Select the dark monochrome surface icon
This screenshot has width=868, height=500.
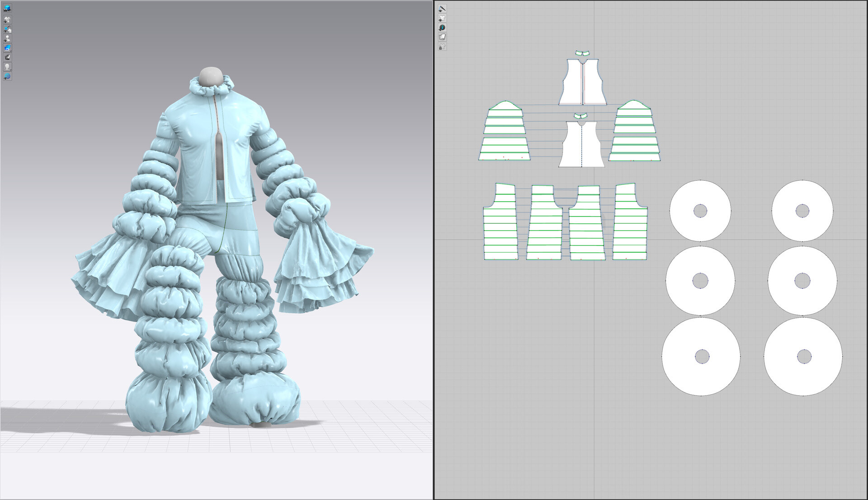(7, 57)
